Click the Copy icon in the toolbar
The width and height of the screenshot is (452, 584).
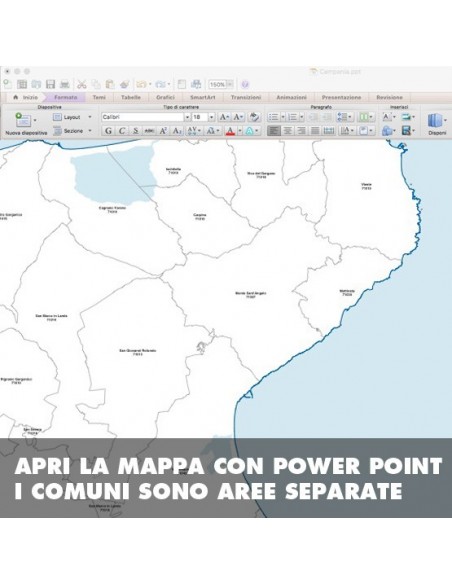(x=96, y=84)
